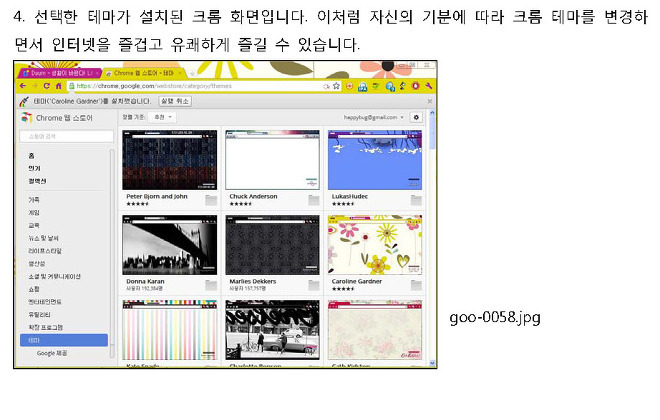Click the store search box
The image size is (660, 420).
67,136
